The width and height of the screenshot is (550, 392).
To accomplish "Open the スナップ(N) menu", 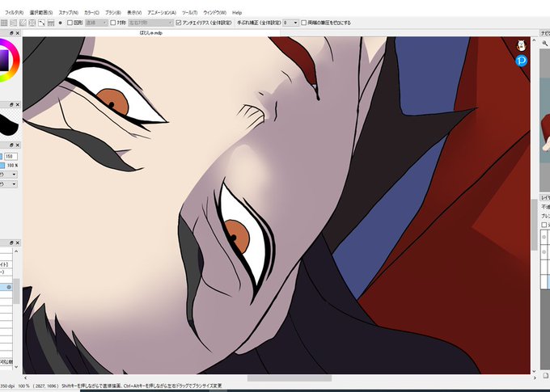I will pos(69,13).
